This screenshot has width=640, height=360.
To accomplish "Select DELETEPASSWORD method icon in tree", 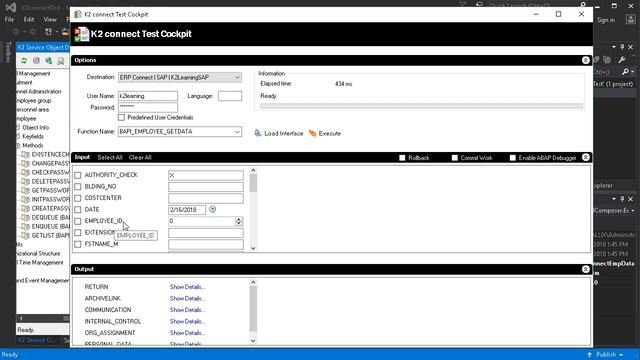I will (x=25, y=182).
